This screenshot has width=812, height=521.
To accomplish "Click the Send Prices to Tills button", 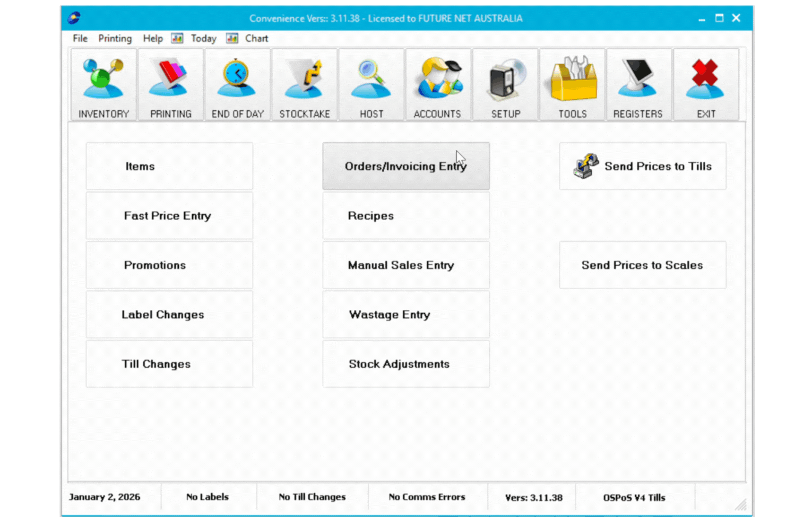I will [642, 166].
